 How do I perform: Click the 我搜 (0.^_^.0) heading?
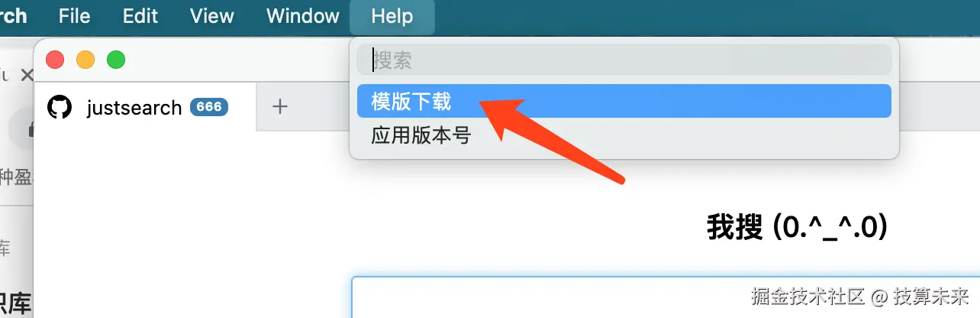pyautogui.click(x=798, y=227)
